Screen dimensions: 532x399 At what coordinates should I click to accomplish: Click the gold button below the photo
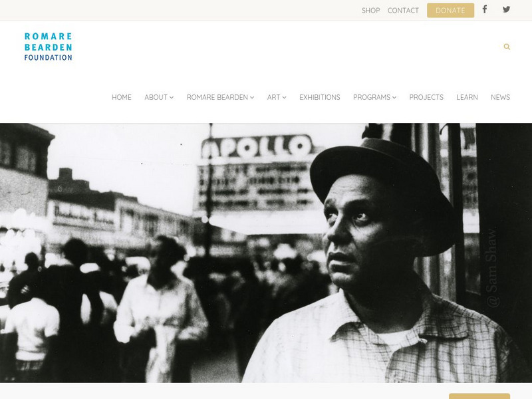point(479,396)
